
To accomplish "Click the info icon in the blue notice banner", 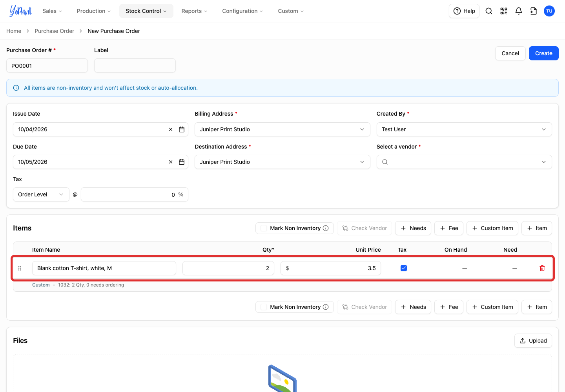I will [x=16, y=88].
